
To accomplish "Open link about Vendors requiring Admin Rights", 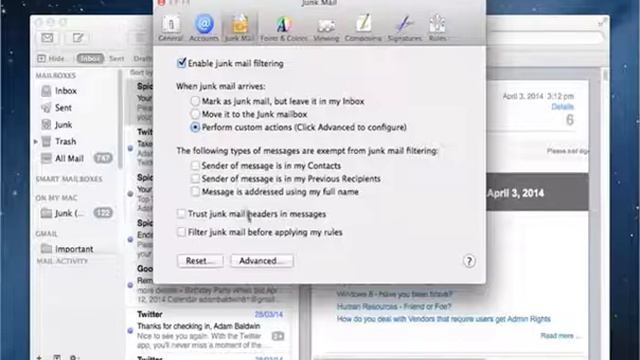I will tap(444, 319).
